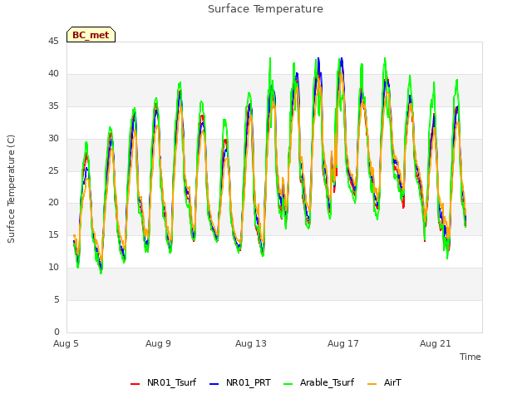Screen dimensions: 532x399
Task: Click the BC_met annotation label
Action: tap(91, 35)
